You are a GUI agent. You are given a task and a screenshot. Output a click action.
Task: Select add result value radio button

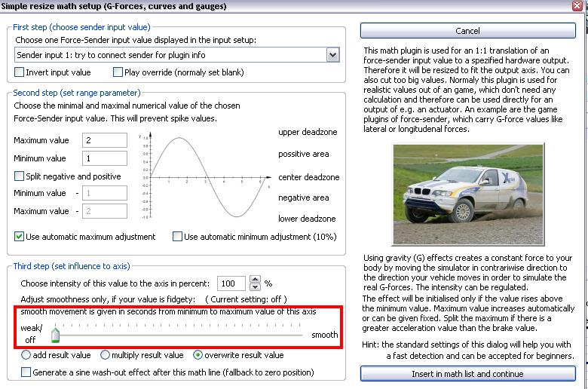pyautogui.click(x=26, y=355)
